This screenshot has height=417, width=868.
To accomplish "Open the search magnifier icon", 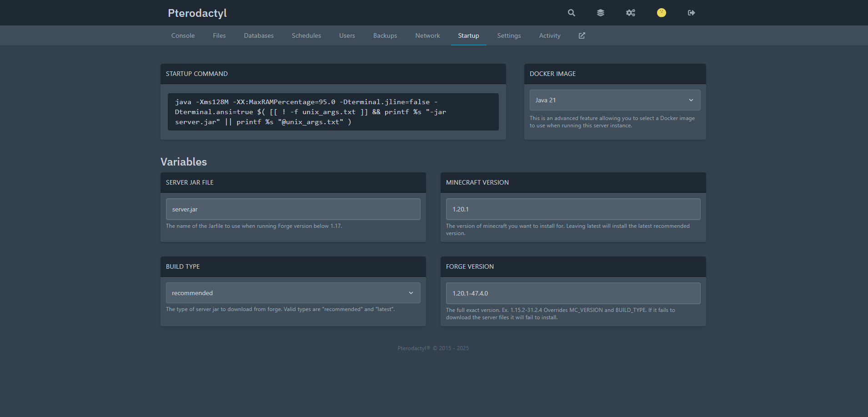I will [x=572, y=13].
